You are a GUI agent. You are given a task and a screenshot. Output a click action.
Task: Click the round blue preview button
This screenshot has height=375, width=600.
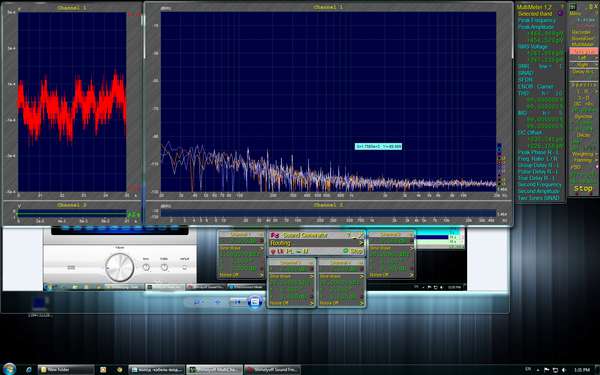[x=255, y=302]
